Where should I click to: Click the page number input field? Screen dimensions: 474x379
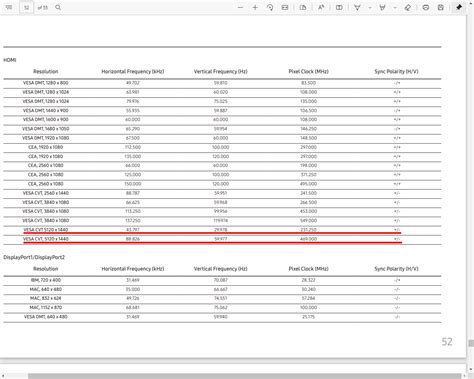(x=26, y=7)
